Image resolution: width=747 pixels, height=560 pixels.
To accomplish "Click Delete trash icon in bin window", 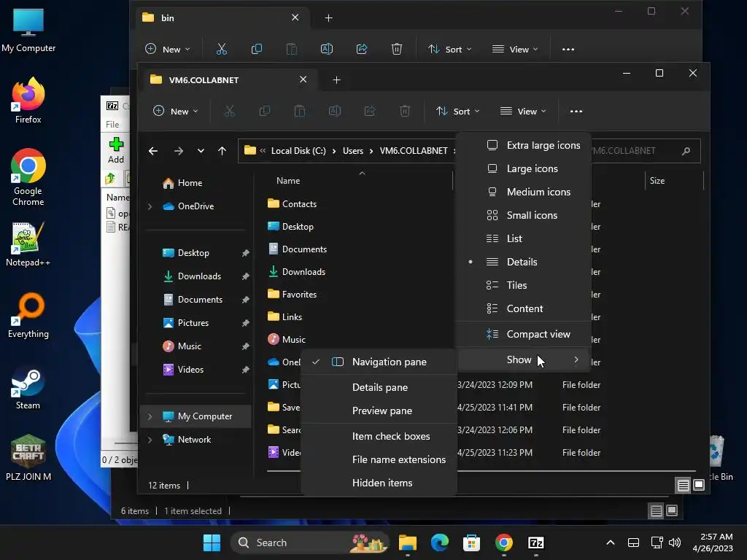I will pyautogui.click(x=397, y=49).
